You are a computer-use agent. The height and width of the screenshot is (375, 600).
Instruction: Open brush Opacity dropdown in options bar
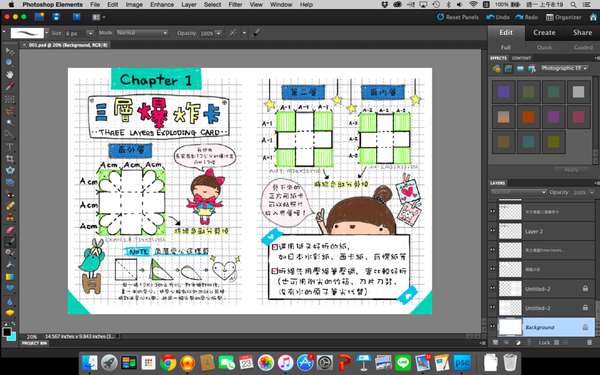point(218,33)
